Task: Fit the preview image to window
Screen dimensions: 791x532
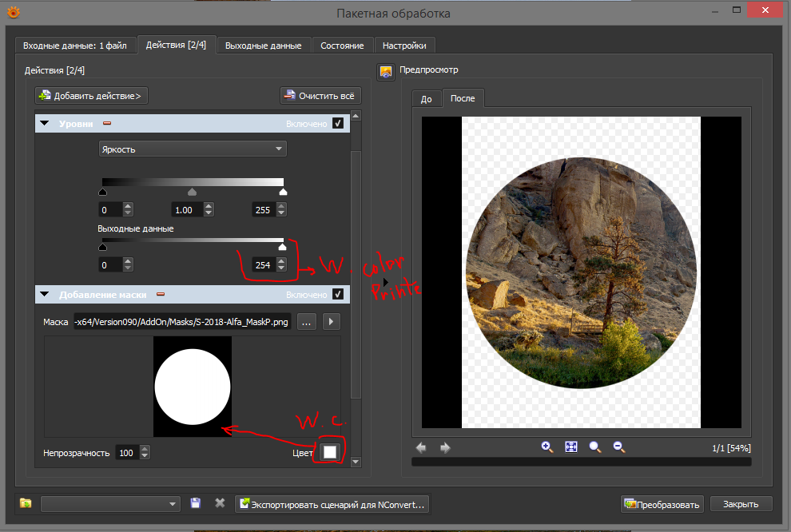Action: (571, 447)
